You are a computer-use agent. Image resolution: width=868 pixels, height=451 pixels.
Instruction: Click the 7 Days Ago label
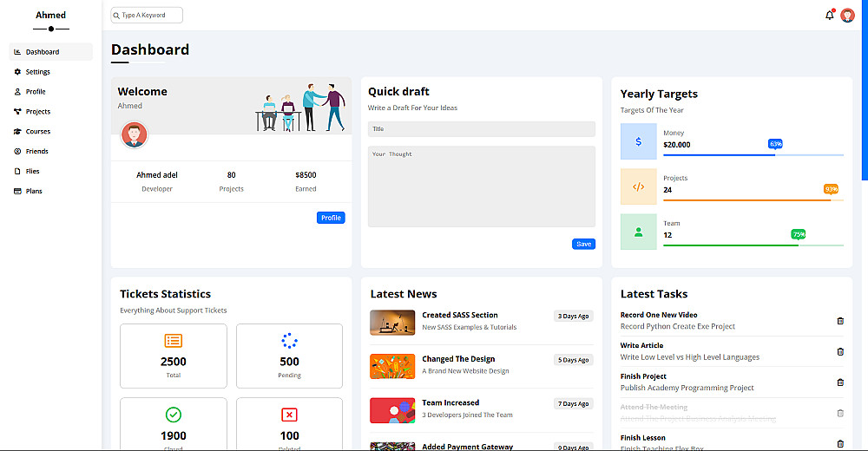click(x=574, y=403)
